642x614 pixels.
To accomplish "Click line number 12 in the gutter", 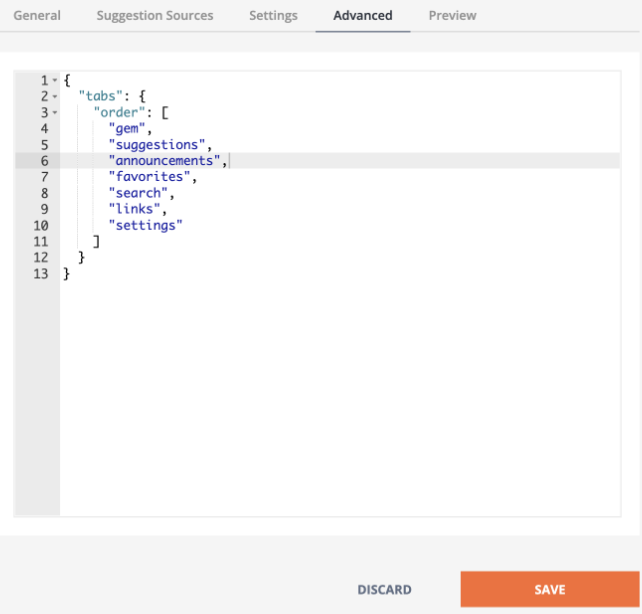I will click(x=41, y=257).
